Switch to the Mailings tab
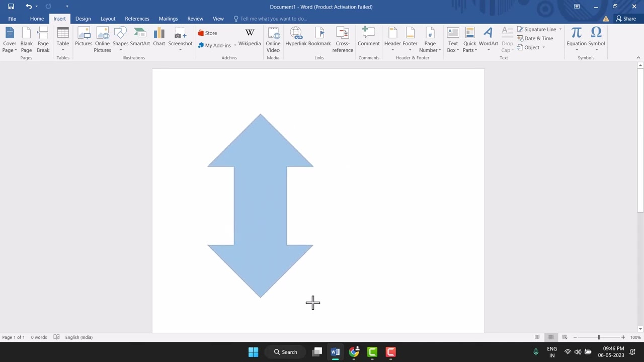Image resolution: width=644 pixels, height=362 pixels. (x=168, y=19)
